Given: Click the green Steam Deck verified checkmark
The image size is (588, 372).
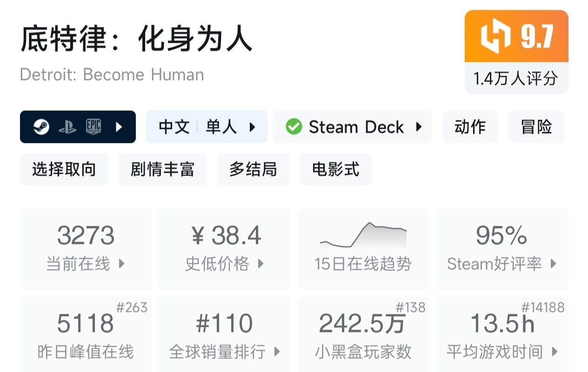Looking at the screenshot, I should (x=294, y=127).
